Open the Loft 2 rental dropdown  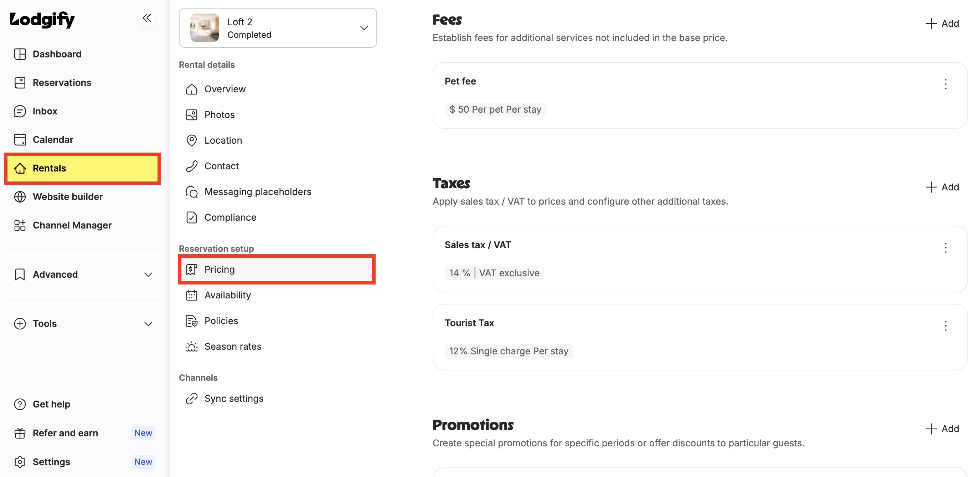click(x=278, y=28)
